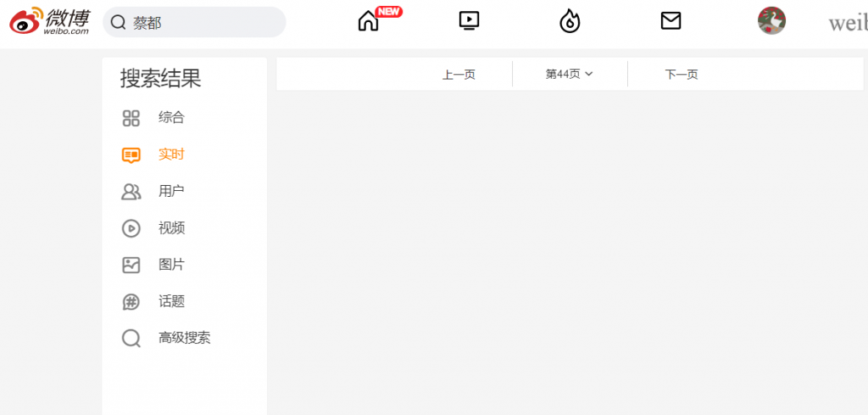Image resolution: width=868 pixels, height=415 pixels.
Task: Click the Weibo logo
Action: pos(50,21)
